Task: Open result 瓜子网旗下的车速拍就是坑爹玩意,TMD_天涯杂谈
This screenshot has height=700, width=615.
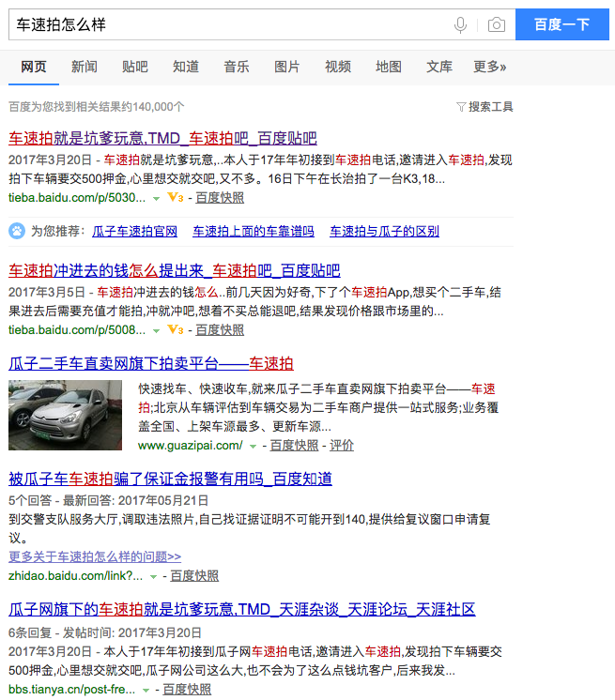Action: tap(242, 609)
